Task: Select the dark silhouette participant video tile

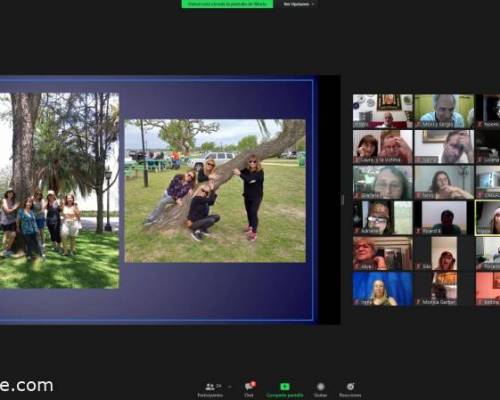Action: tap(444, 218)
